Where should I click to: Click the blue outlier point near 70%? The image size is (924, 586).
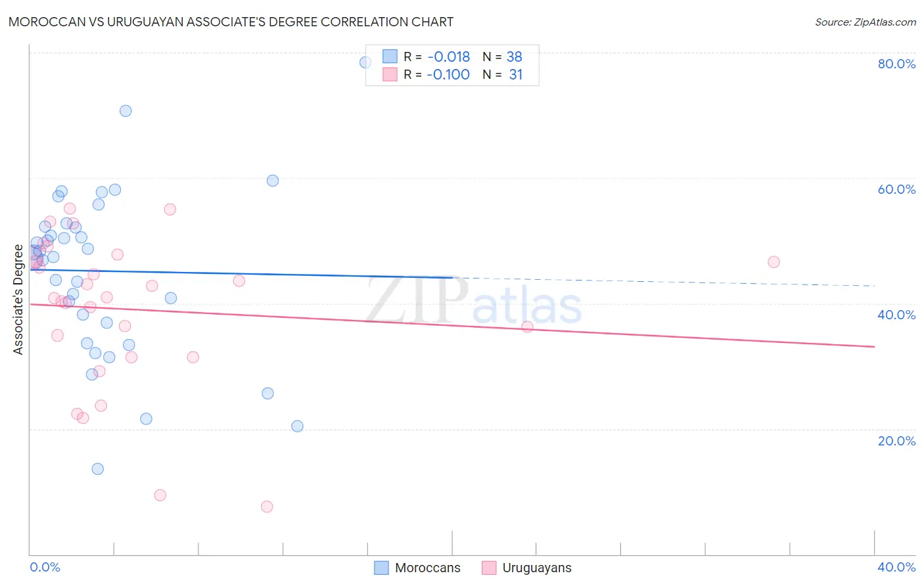click(x=126, y=111)
